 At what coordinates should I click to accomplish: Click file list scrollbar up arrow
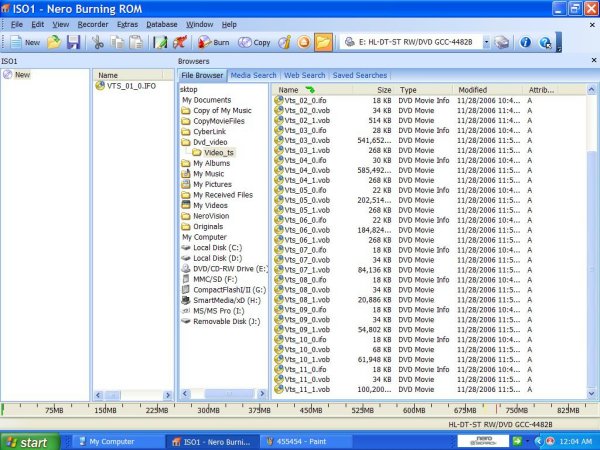click(x=591, y=90)
